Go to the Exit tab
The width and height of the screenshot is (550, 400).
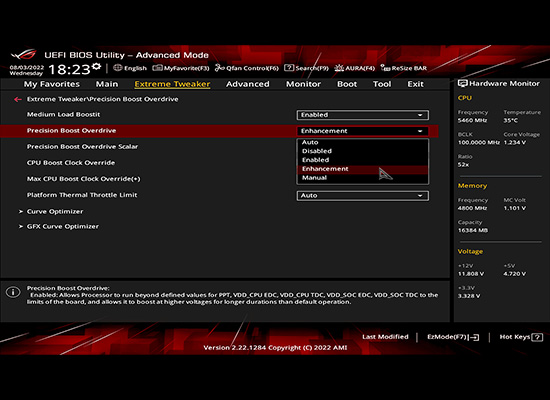point(415,84)
